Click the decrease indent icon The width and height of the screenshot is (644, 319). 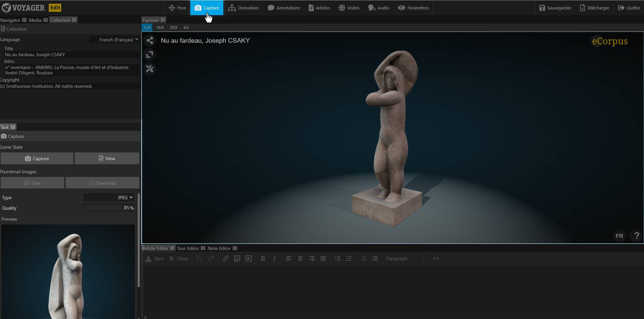(364, 258)
